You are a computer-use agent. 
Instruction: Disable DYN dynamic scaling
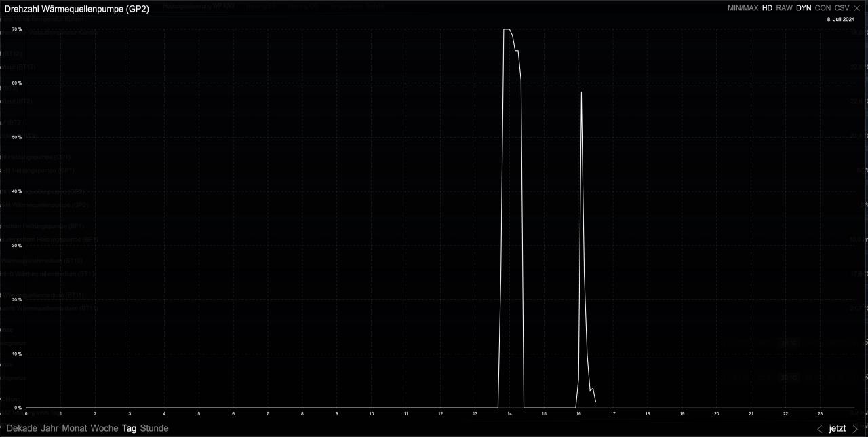[804, 7]
